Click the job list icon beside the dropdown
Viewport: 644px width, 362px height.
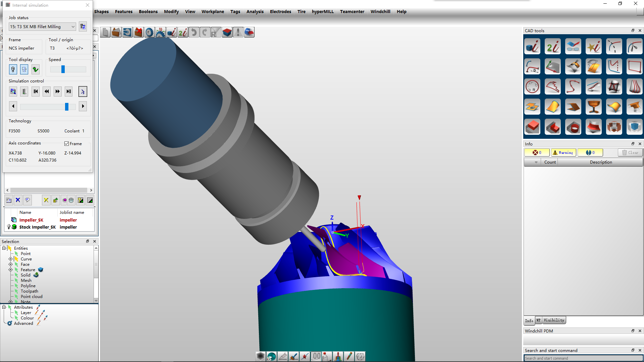(x=83, y=26)
